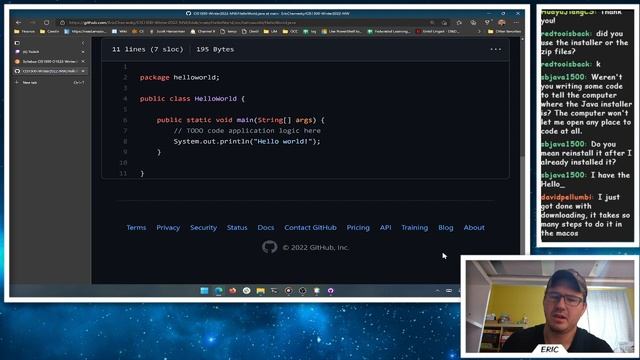Click line number 2 in the code
The width and height of the screenshot is (640, 360).
[125, 78]
